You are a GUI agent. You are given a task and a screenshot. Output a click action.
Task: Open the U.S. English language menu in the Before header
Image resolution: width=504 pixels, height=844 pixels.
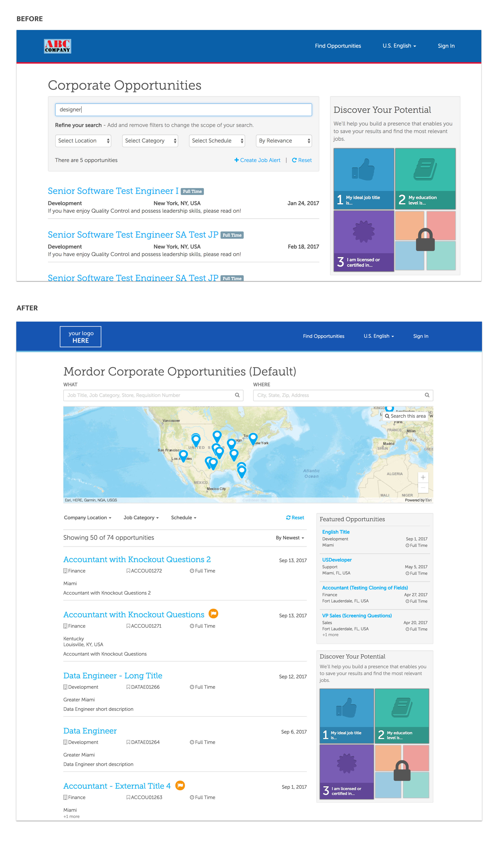[x=399, y=46]
